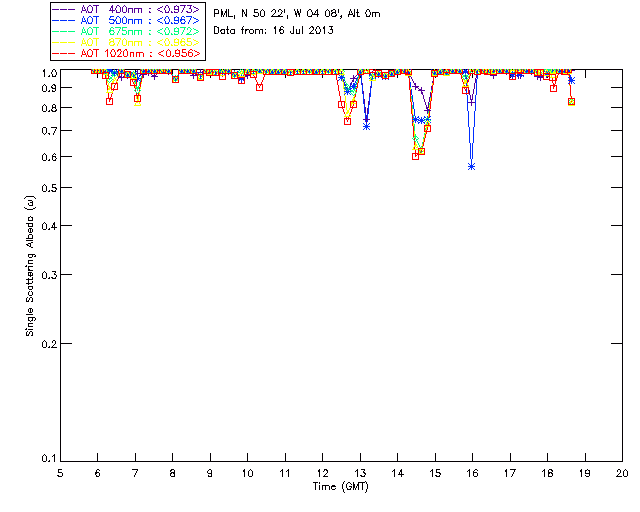Click the red 1020nm point at 0.6 near 14.5h
The height and width of the screenshot is (512, 640).
pyautogui.click(x=416, y=156)
